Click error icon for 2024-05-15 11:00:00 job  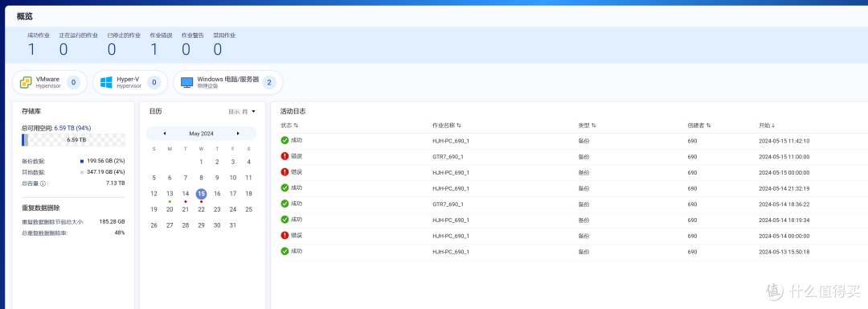(285, 157)
